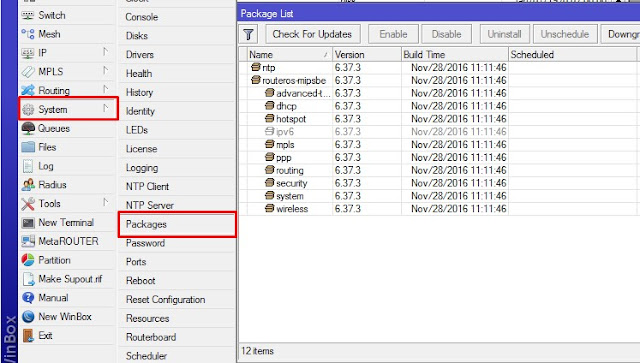
Task: Expand the System submenu arrow
Action: pos(105,108)
